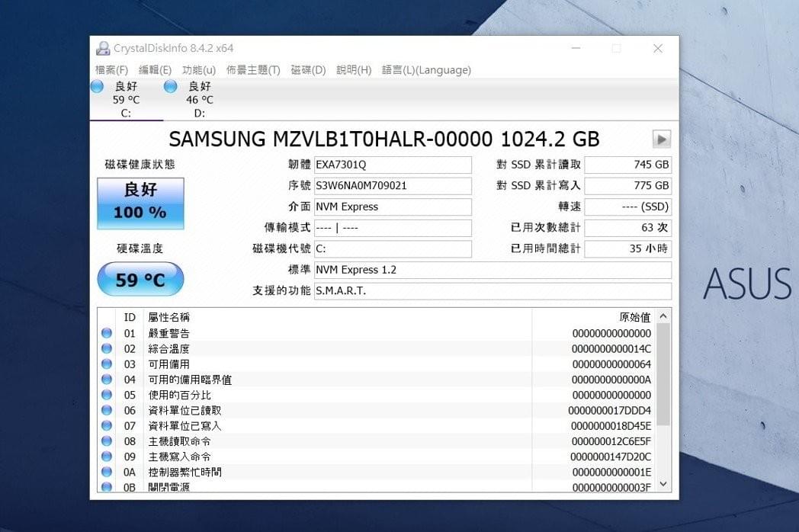Click the CrystalDiskInfo app icon in the title bar
The width and height of the screenshot is (799, 532).
click(103, 49)
